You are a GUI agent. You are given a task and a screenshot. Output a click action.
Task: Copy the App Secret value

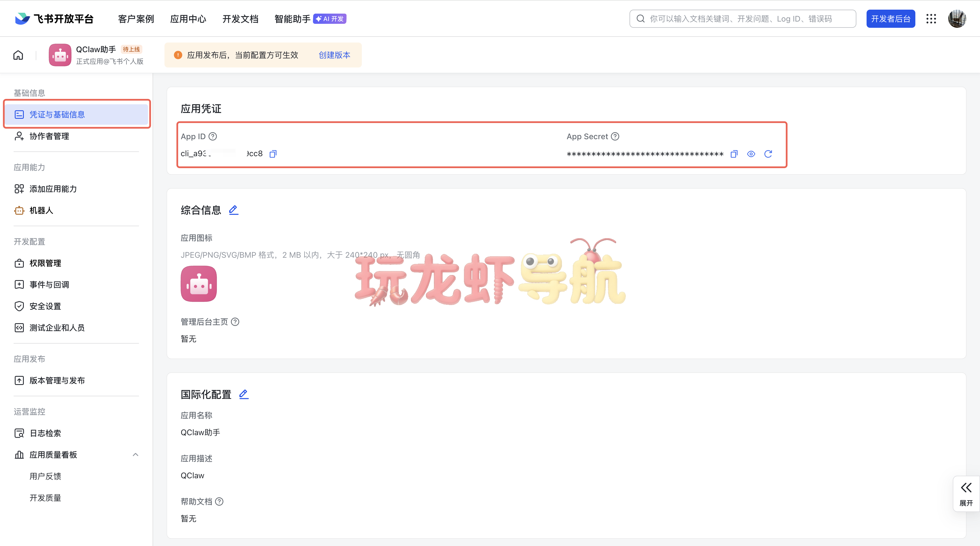(x=734, y=154)
